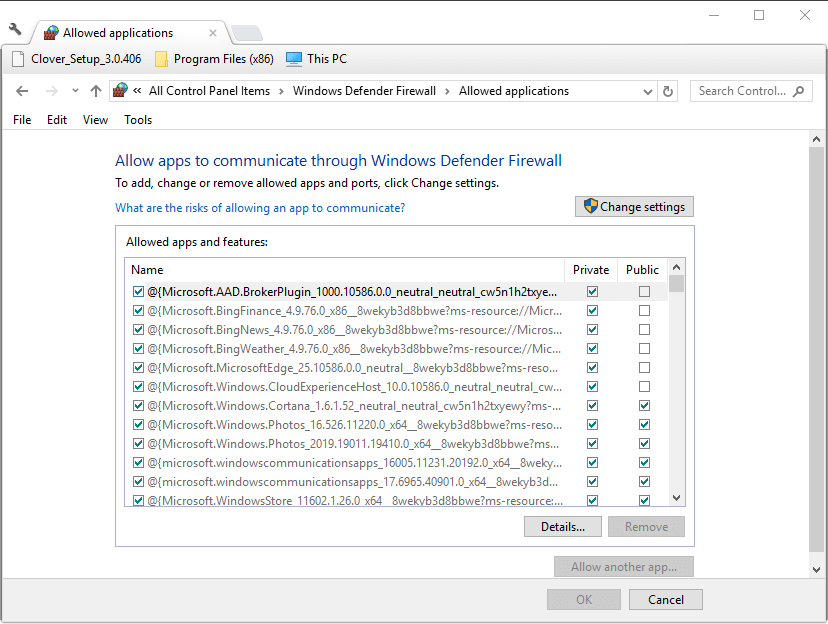828x624 pixels.
Task: Click page scrollbar down arrow
Action: point(816,570)
